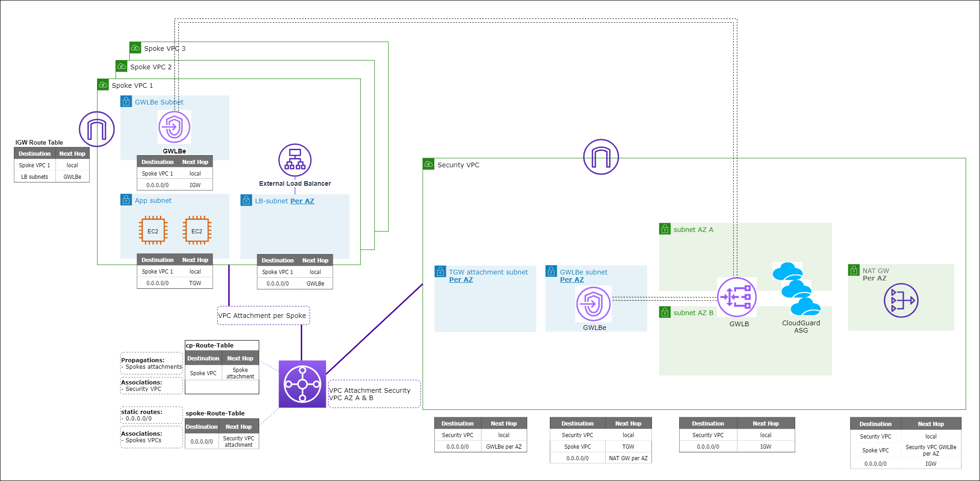Open Per AZ link under TGW attachment subnet

[461, 280]
